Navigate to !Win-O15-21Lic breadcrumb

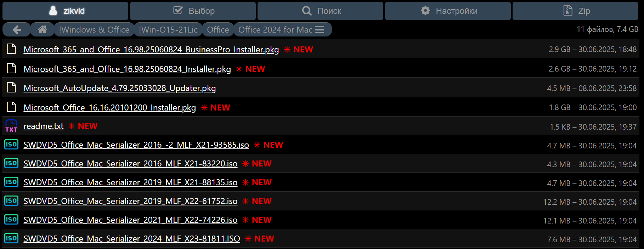pyautogui.click(x=168, y=30)
